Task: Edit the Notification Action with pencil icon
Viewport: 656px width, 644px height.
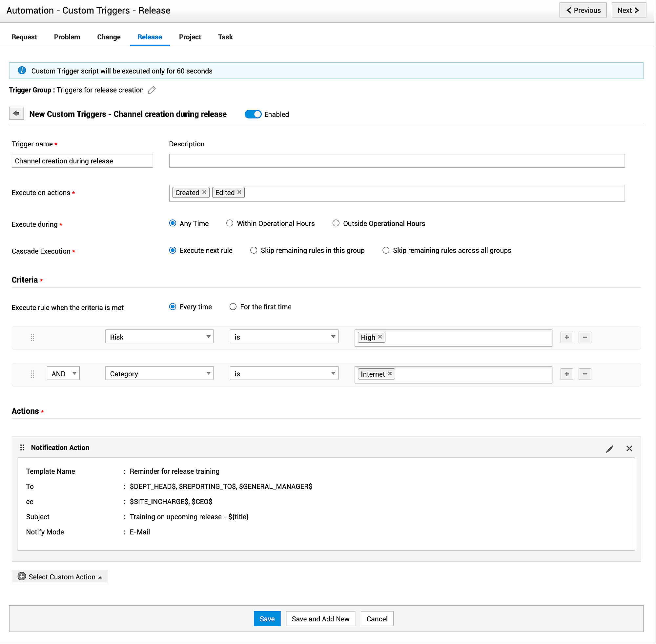Action: point(610,449)
